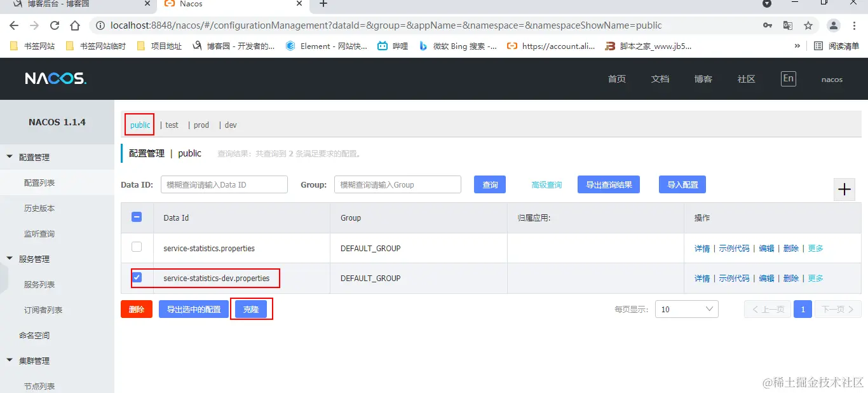Open the 项目地址 bookmark folder
The height and width of the screenshot is (393, 868).
tap(159, 46)
